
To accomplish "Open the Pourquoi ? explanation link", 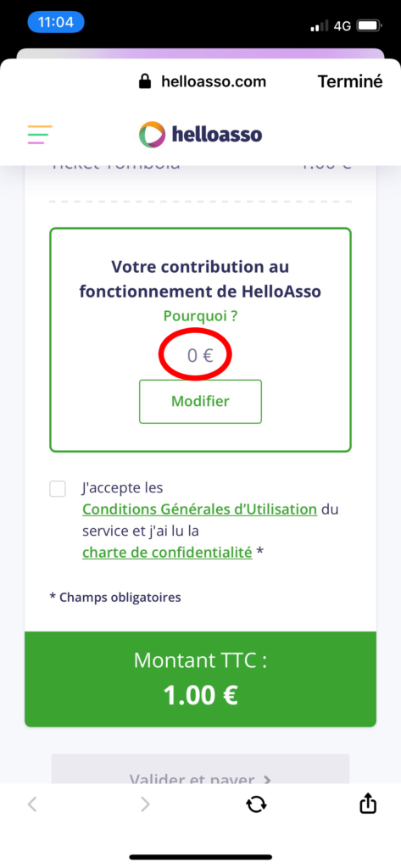I will point(200,316).
